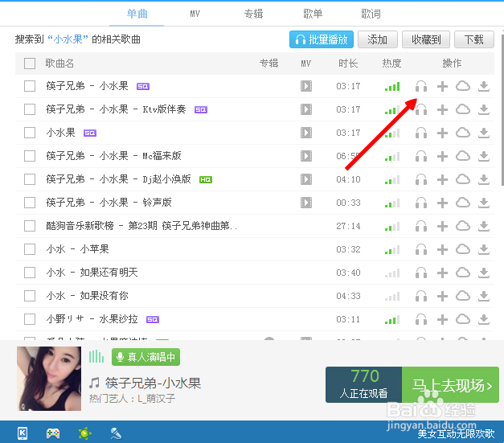
Task: Check the 小野リサ - 水果沙拉 checkbox
Action: click(x=30, y=319)
